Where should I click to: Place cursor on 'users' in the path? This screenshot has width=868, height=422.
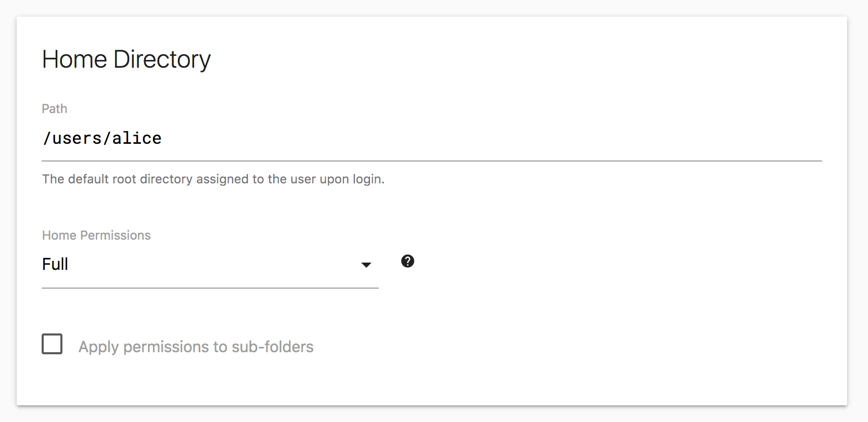tap(77, 139)
